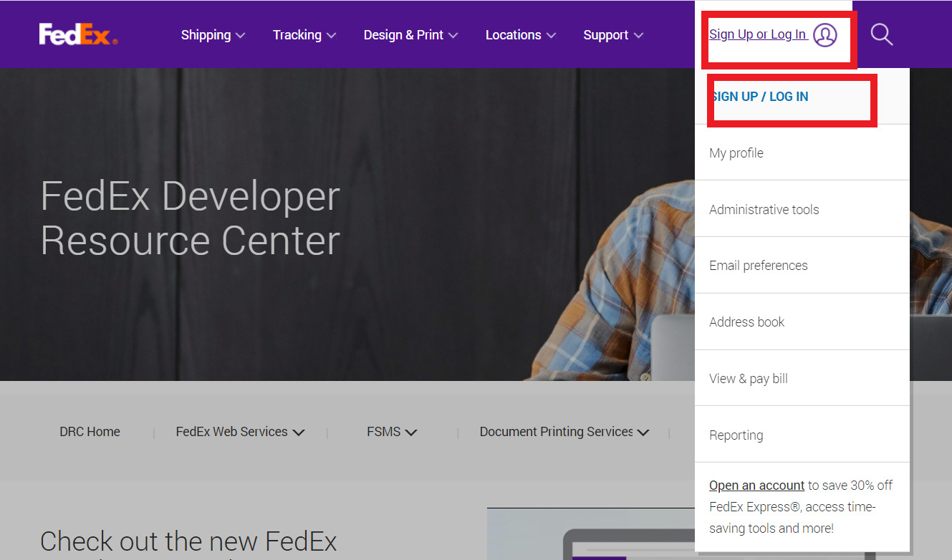The image size is (952, 560).
Task: Click Sign Up or Log In link
Action: (x=758, y=34)
